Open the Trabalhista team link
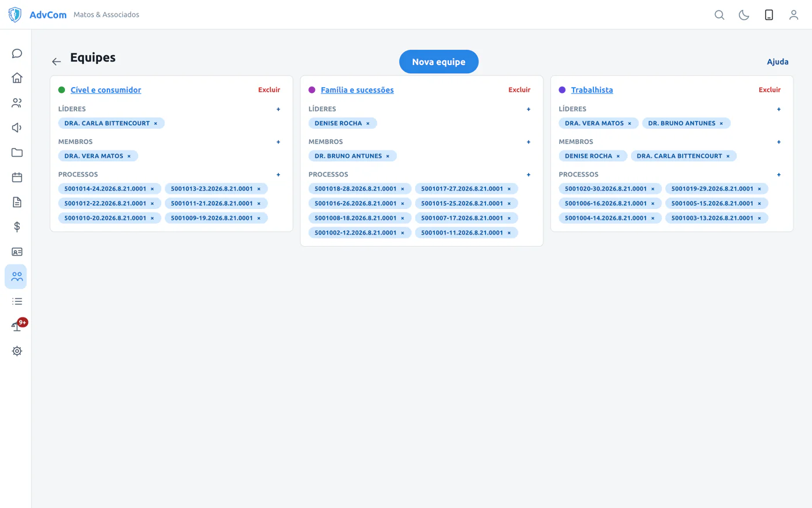The height and width of the screenshot is (508, 812). click(x=592, y=90)
